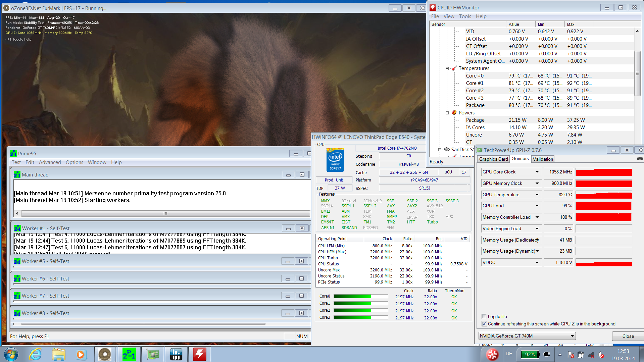The image size is (644, 362).
Task: Open Windows Media Player from the taskbar
Action: pos(81,354)
